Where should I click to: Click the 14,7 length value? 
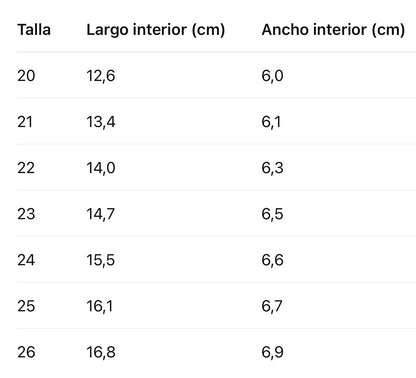(100, 214)
